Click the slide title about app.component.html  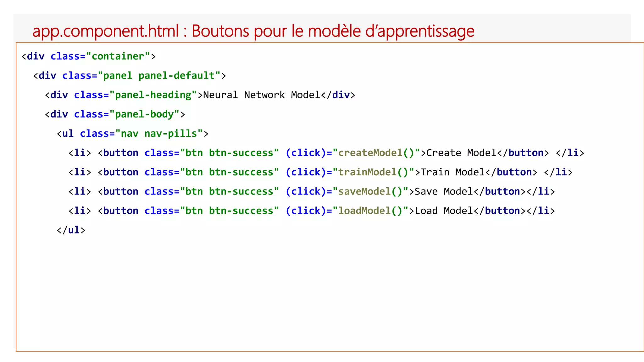(x=253, y=31)
